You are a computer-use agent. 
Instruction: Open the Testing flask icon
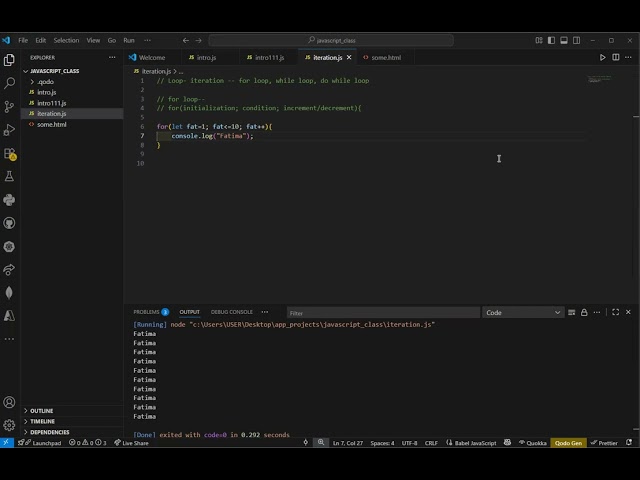pos(9,176)
